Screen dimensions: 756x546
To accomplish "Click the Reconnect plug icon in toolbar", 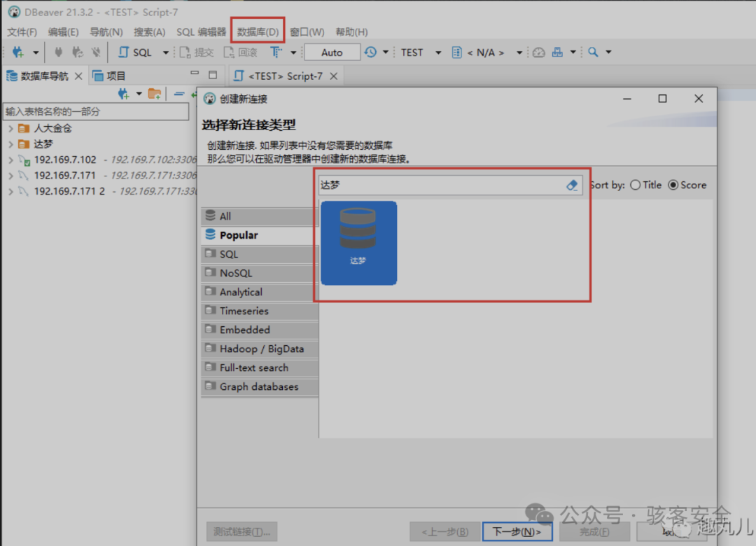I will click(77, 52).
